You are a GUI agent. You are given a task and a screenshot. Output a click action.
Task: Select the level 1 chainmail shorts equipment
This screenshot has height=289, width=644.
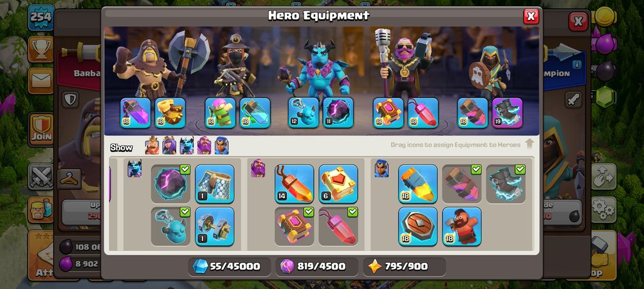pyautogui.click(x=214, y=184)
